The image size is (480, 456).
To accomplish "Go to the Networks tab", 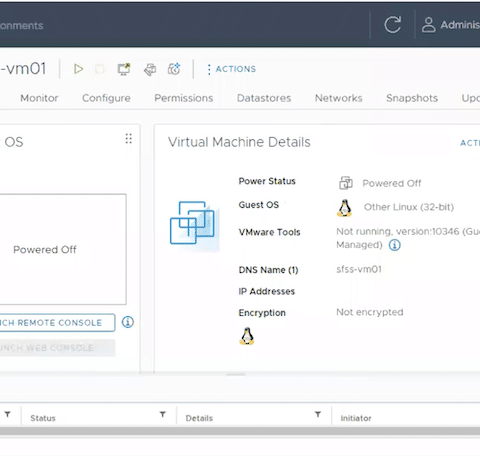I will tap(339, 98).
